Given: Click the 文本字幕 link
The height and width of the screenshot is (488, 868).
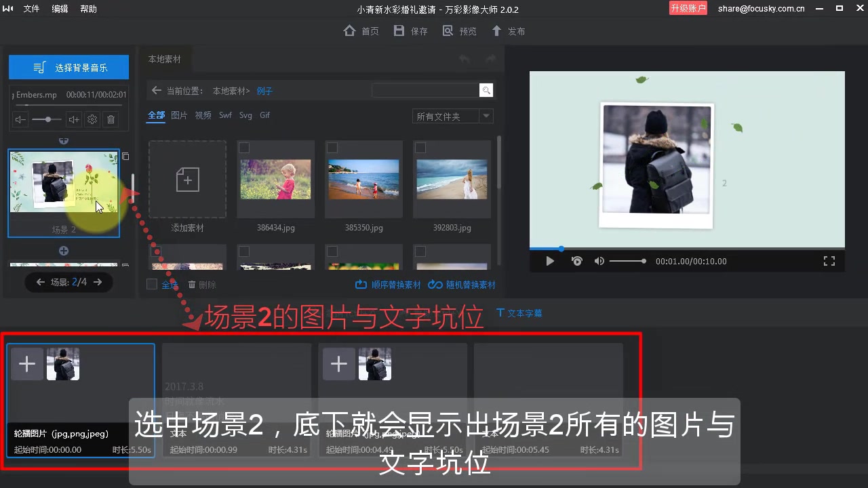Looking at the screenshot, I should coord(519,313).
